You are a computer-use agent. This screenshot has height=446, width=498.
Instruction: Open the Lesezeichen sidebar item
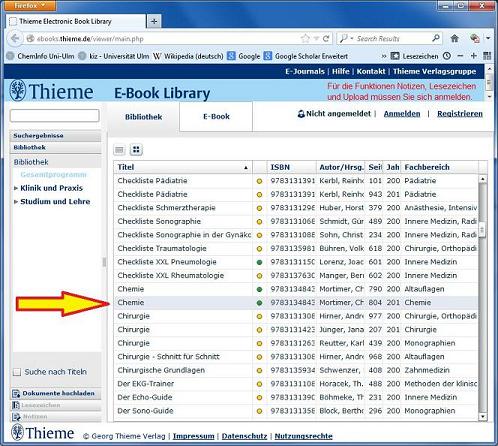tap(55, 405)
